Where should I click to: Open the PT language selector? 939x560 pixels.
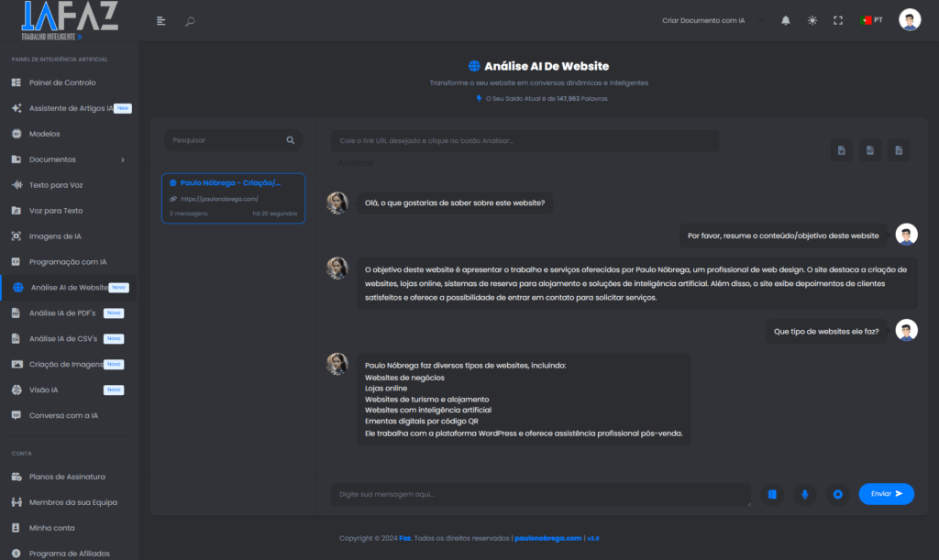(x=872, y=20)
